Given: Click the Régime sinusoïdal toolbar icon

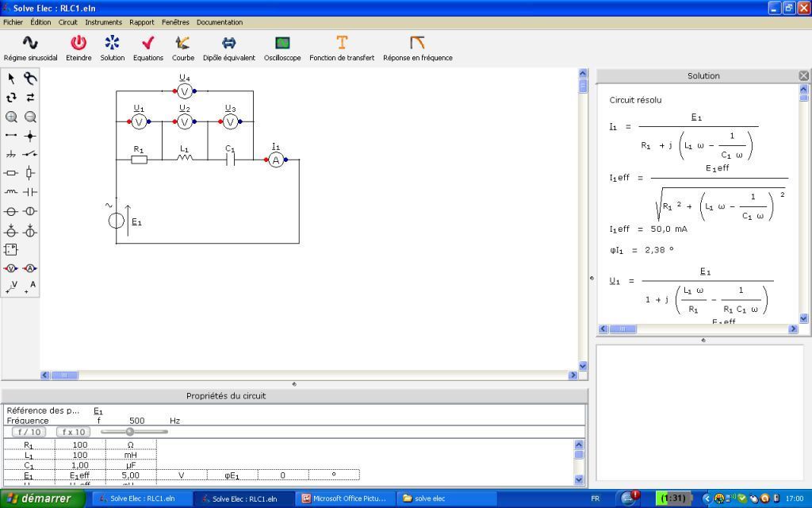Looking at the screenshot, I should 30,43.
